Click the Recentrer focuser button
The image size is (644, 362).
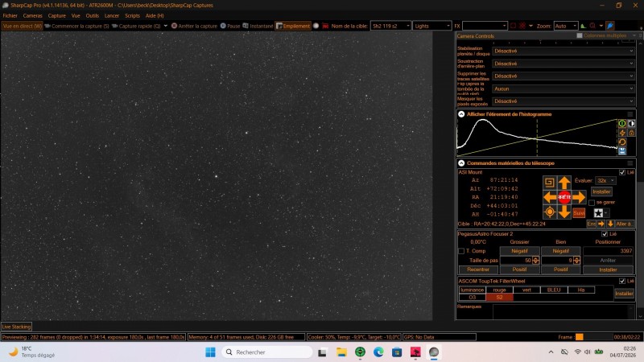click(478, 269)
